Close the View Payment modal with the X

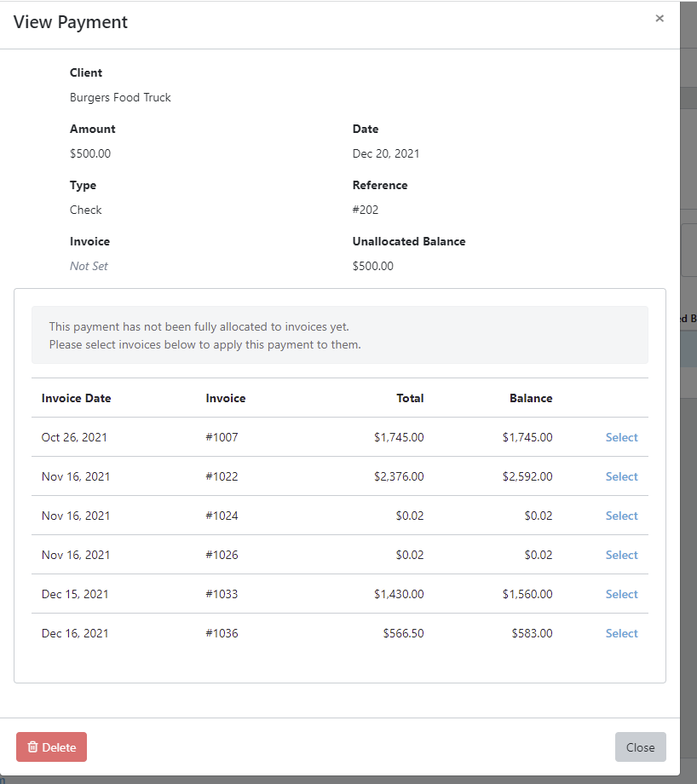coord(660,18)
